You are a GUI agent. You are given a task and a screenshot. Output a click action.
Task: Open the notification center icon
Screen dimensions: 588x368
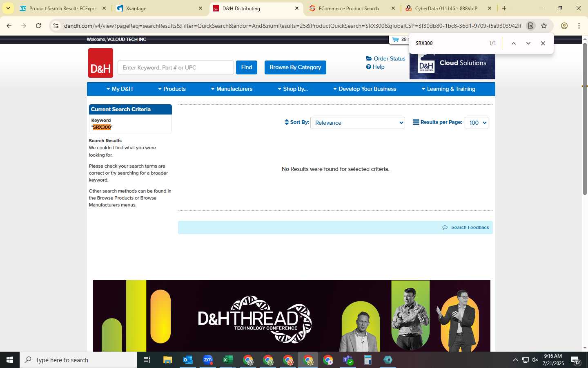coord(576,360)
